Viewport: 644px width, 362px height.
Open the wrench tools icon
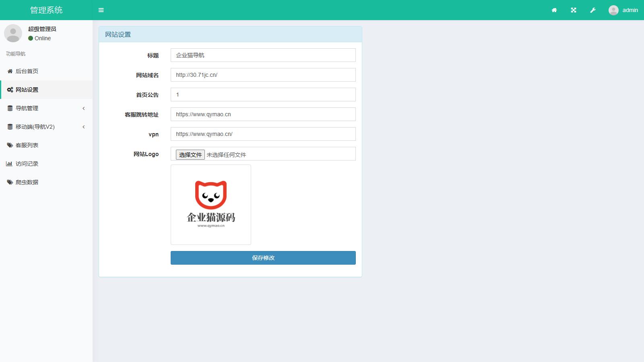pos(593,10)
